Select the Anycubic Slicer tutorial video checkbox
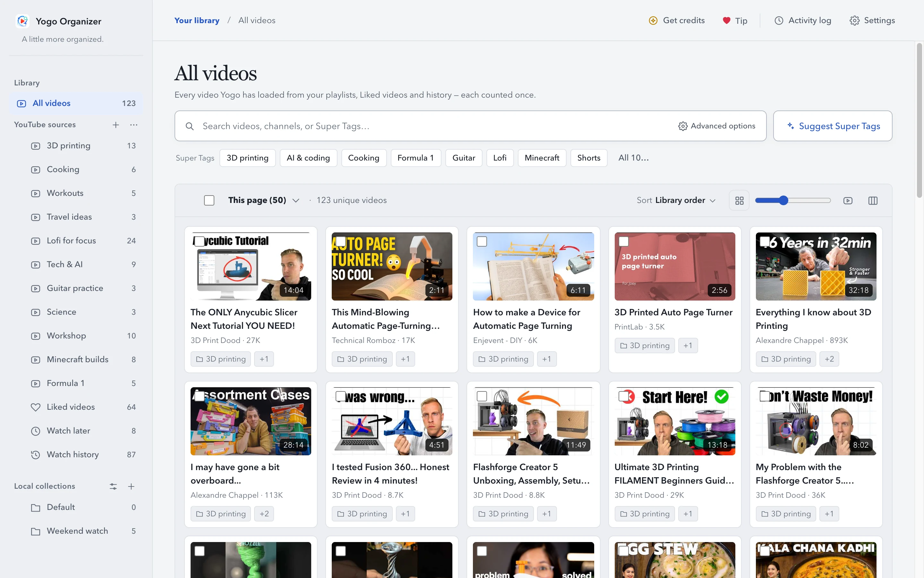924x578 pixels. 199,241
